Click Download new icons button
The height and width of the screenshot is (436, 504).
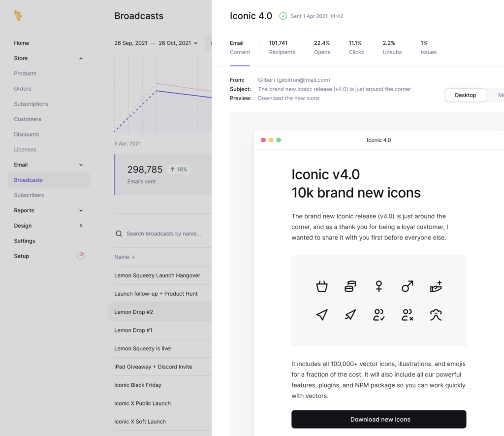pyautogui.click(x=378, y=419)
